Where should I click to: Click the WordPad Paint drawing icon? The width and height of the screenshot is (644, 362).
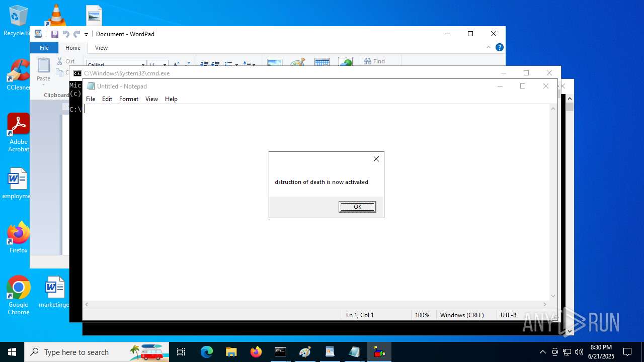(x=298, y=62)
